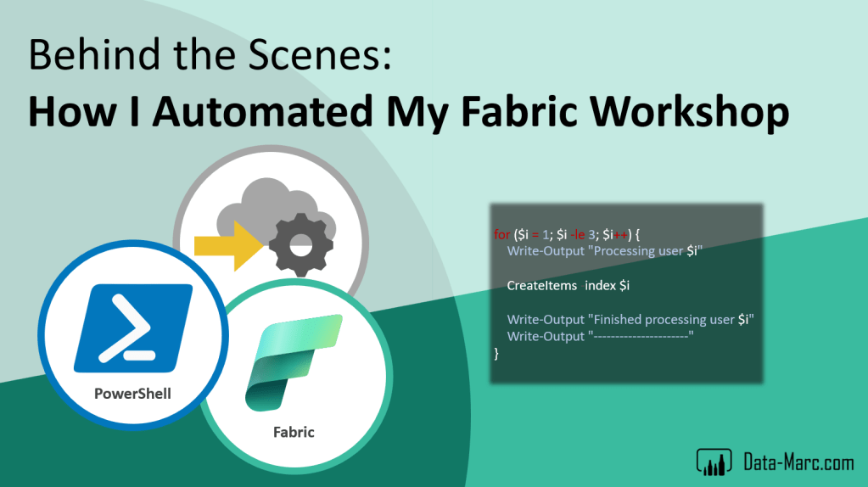Select the 'Write-Output "Processing user $i"' code line
The height and width of the screenshot is (487, 868).
coord(606,251)
